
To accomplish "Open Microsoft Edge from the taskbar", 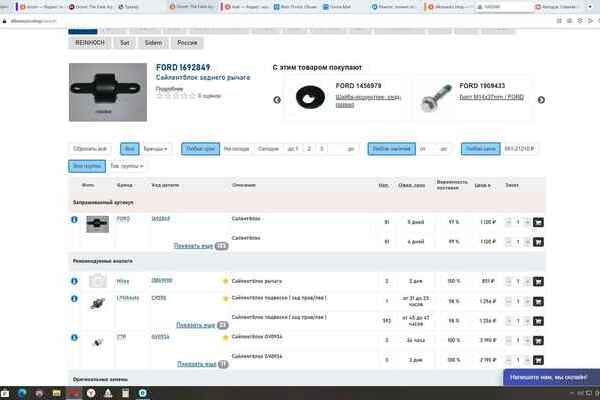I will pyautogui.click(x=22, y=393).
